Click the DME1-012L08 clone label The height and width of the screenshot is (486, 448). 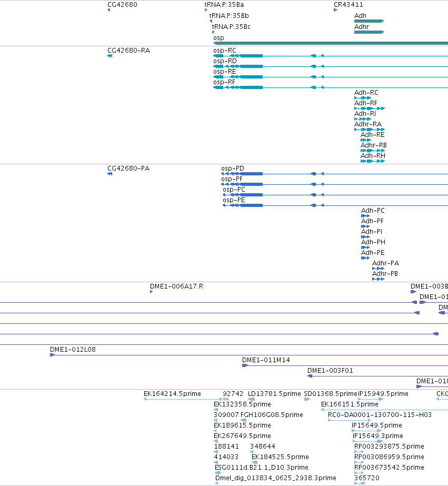coord(73,350)
